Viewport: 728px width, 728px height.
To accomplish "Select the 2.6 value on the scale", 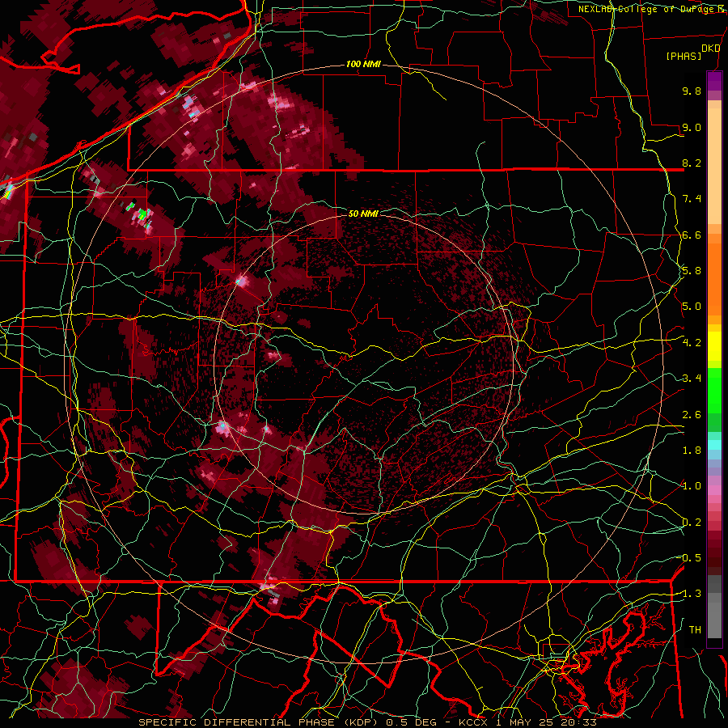I will coord(692,415).
